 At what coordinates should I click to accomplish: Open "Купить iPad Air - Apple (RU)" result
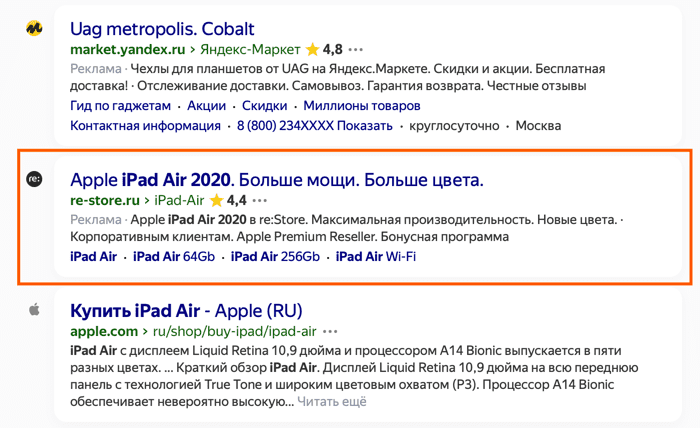(186, 310)
